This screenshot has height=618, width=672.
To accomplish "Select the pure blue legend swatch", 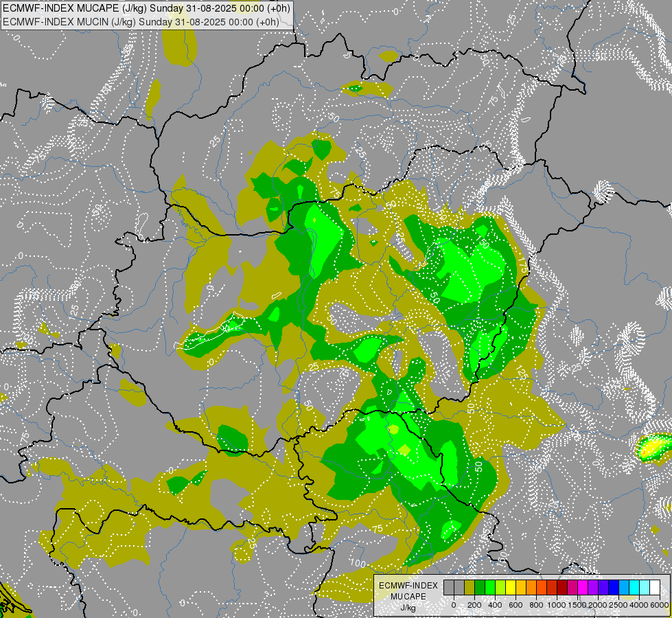I will [614, 587].
